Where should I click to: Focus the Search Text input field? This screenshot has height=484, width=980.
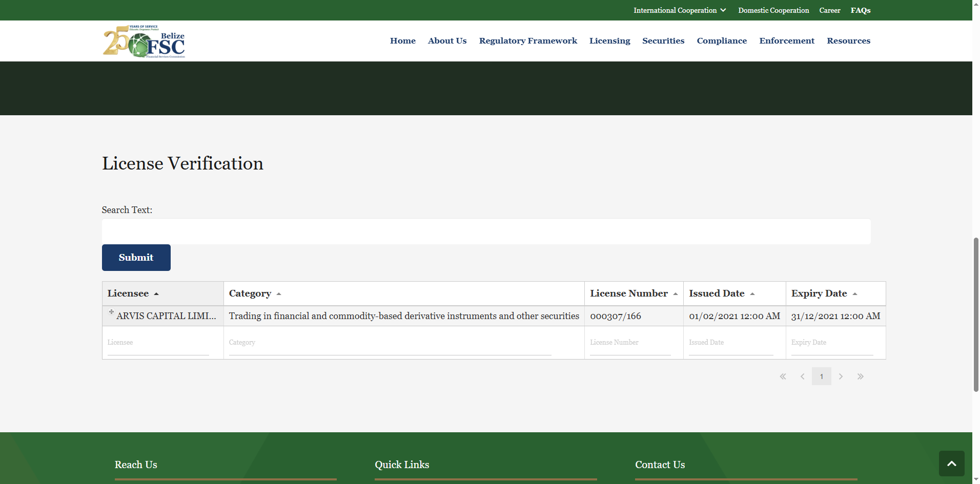point(486,232)
